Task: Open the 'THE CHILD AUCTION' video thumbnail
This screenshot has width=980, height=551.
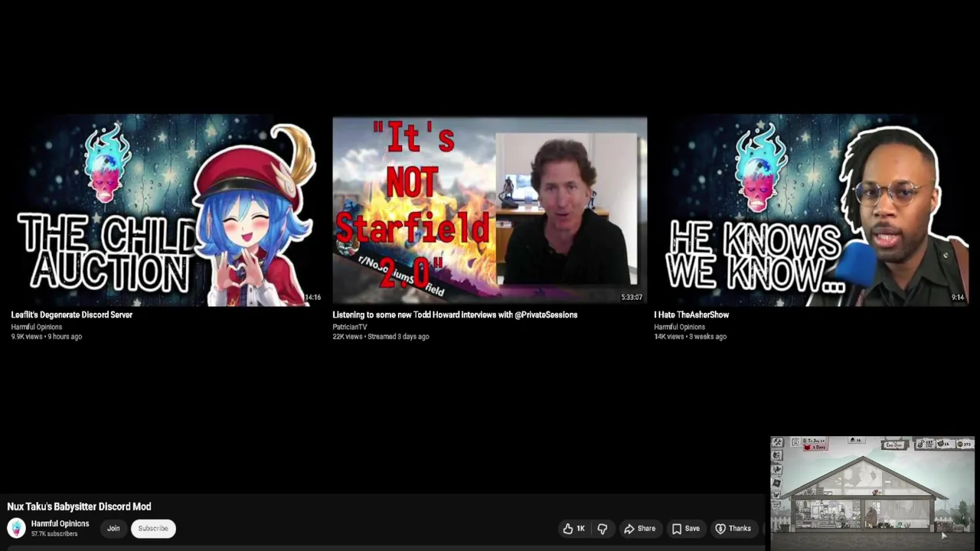Action: [166, 210]
